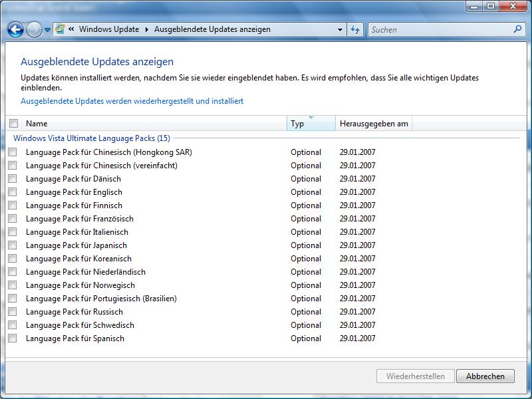Check the Spanisch language pack checkbox
The height and width of the screenshot is (399, 532).
pos(13,338)
